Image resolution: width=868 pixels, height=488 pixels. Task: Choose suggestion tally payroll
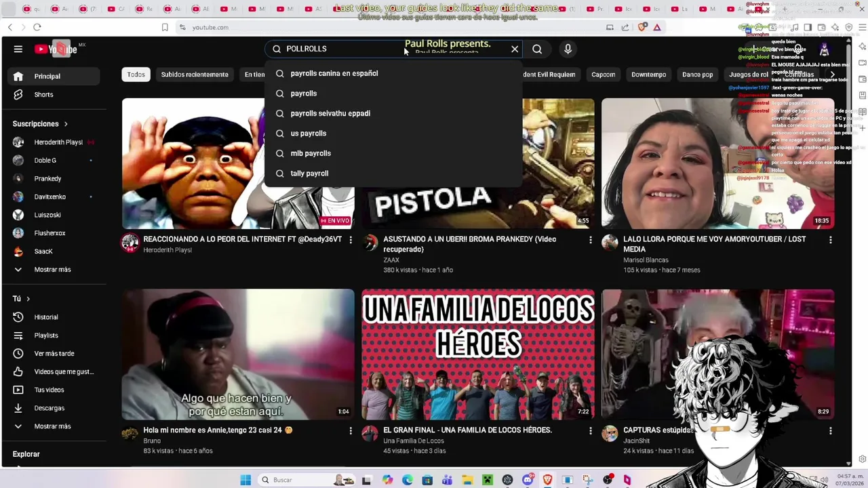click(x=393, y=174)
